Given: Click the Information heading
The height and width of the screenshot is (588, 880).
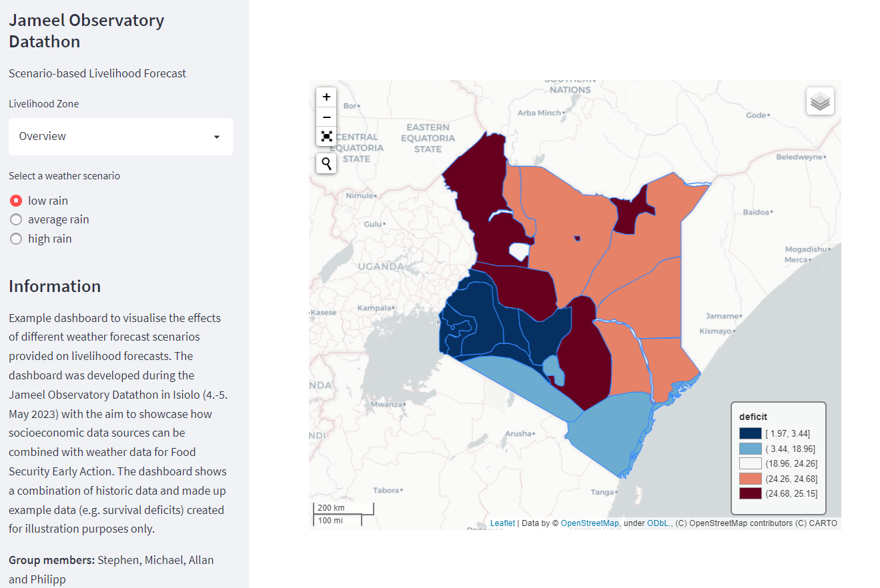Looking at the screenshot, I should [x=55, y=286].
